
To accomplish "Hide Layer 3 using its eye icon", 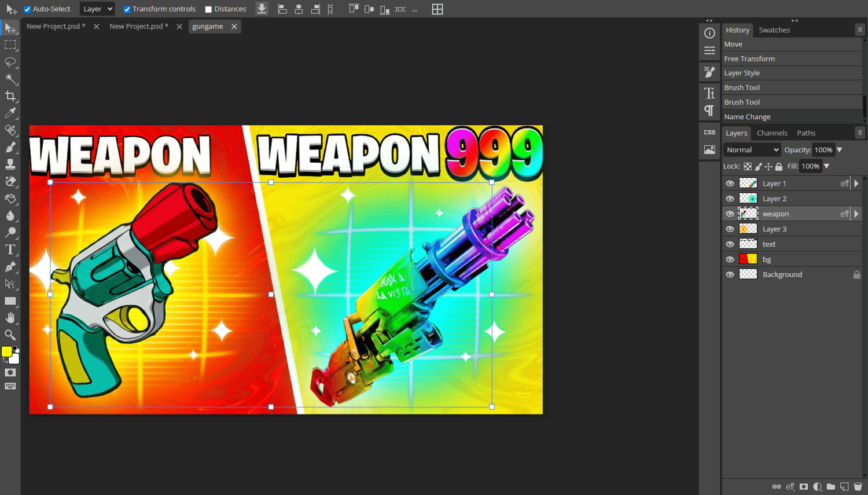I will pyautogui.click(x=730, y=229).
